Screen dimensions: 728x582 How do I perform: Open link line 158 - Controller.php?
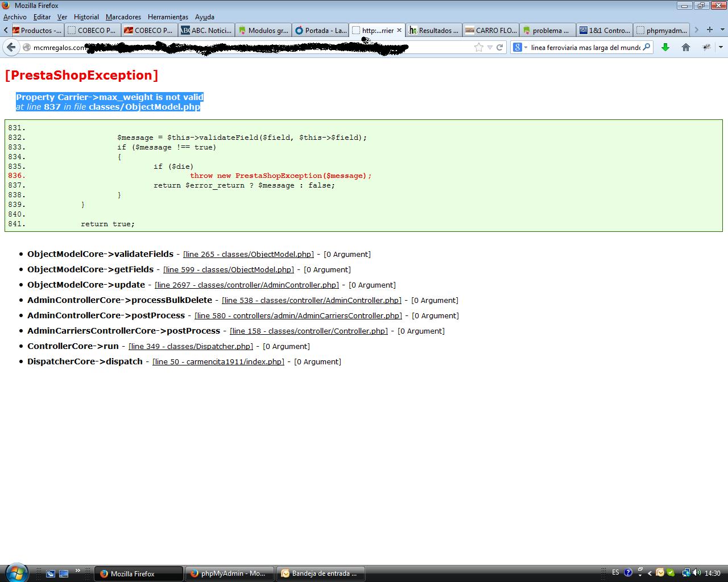(x=309, y=331)
